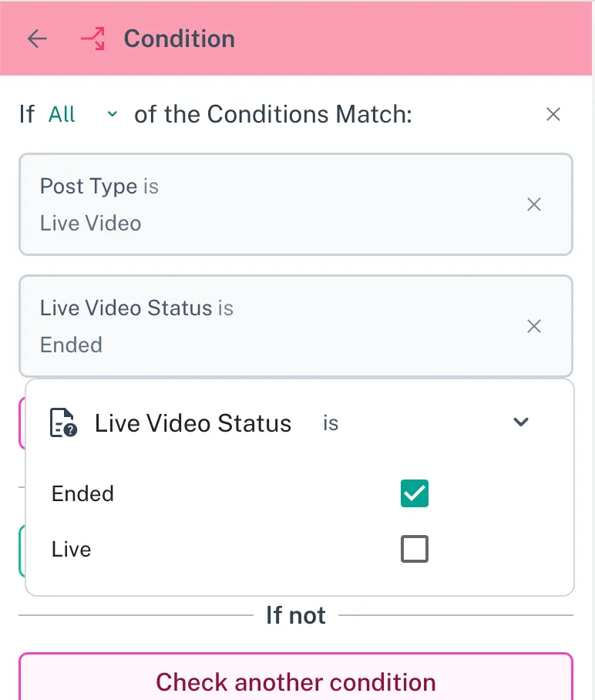Open the All conditions match dropdown
Image resolution: width=595 pixels, height=700 pixels.
pos(63,115)
